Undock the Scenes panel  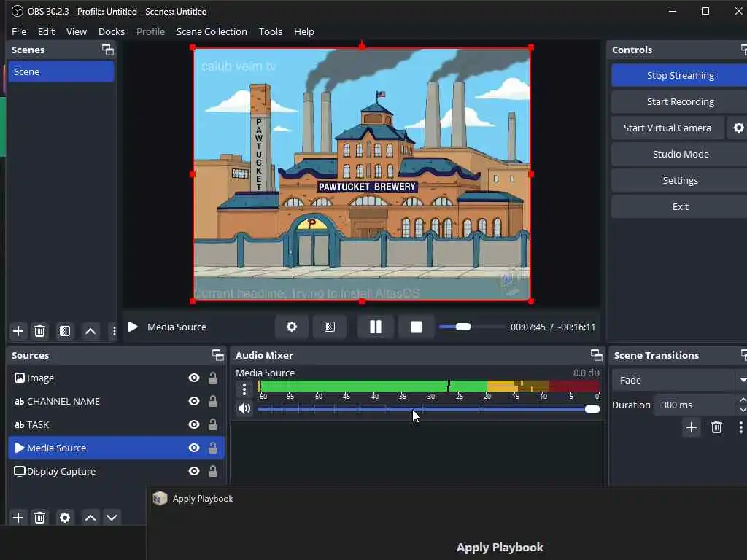pyautogui.click(x=108, y=50)
